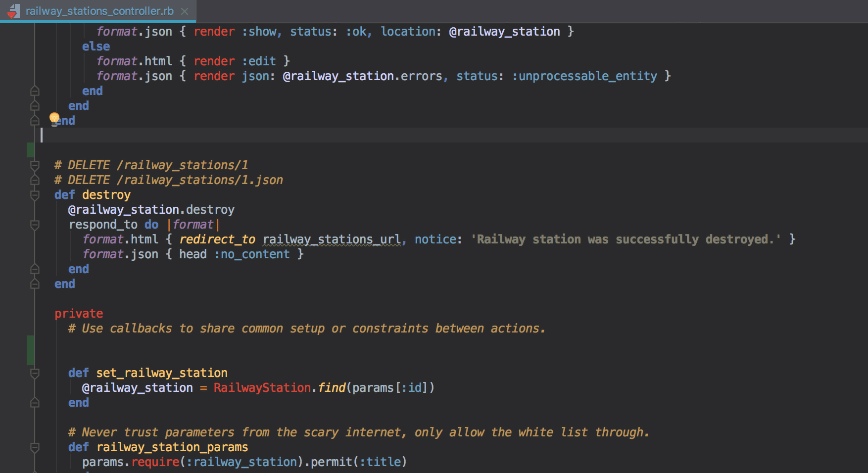Click fold end marker on 'end' below unprocessable_entity line

35,91
